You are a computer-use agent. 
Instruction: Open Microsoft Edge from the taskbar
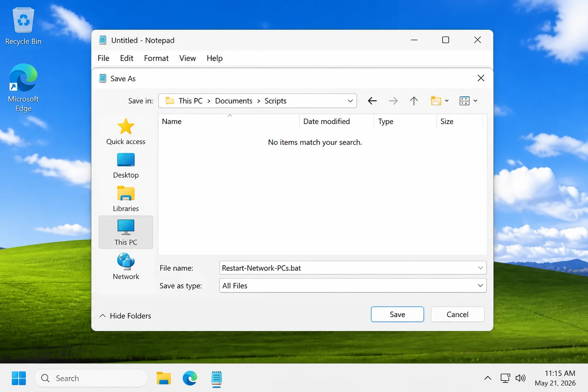(190, 378)
